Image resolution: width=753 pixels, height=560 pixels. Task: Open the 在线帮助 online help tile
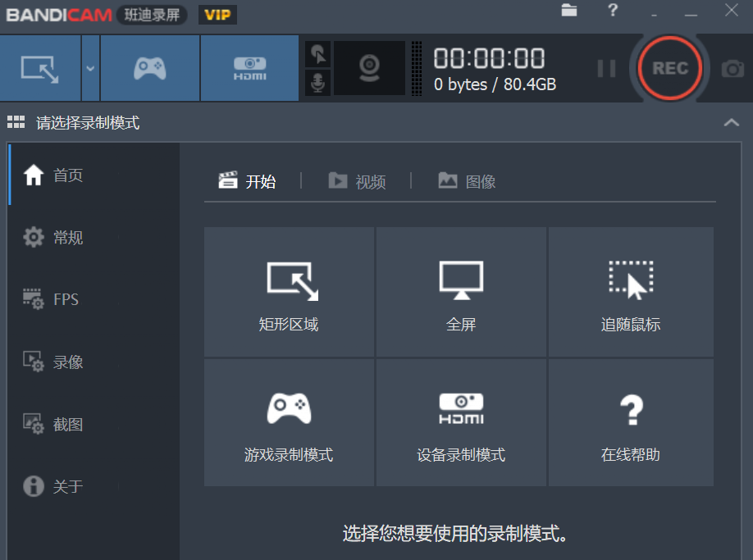(631, 423)
